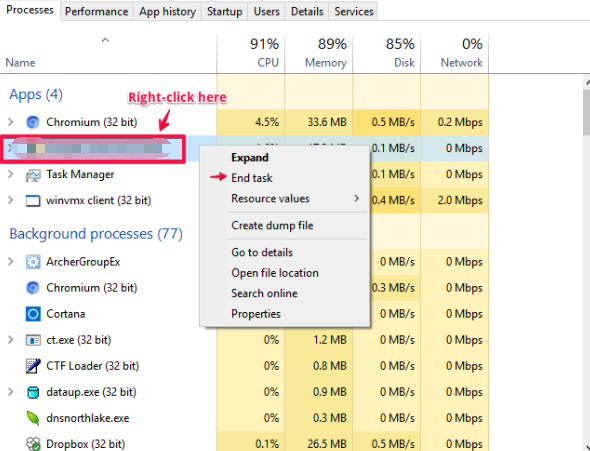Select the Apps (4) group heading
590x451 pixels.
tap(36, 94)
